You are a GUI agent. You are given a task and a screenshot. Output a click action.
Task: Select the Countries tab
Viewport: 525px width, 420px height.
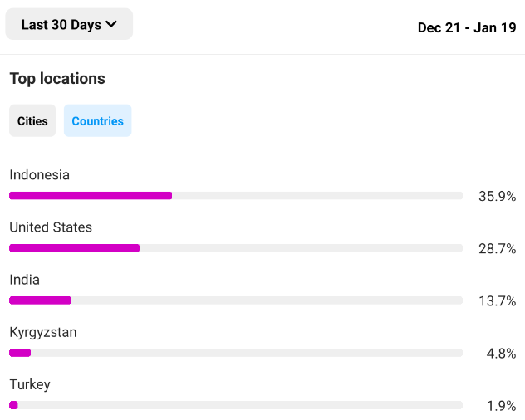click(98, 120)
